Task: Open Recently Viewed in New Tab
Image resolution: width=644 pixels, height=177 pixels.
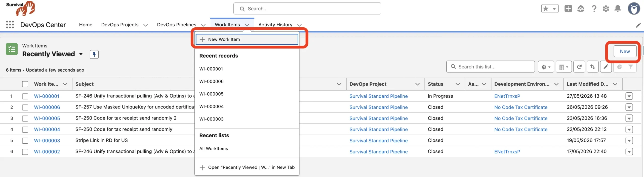Action: coord(247,167)
